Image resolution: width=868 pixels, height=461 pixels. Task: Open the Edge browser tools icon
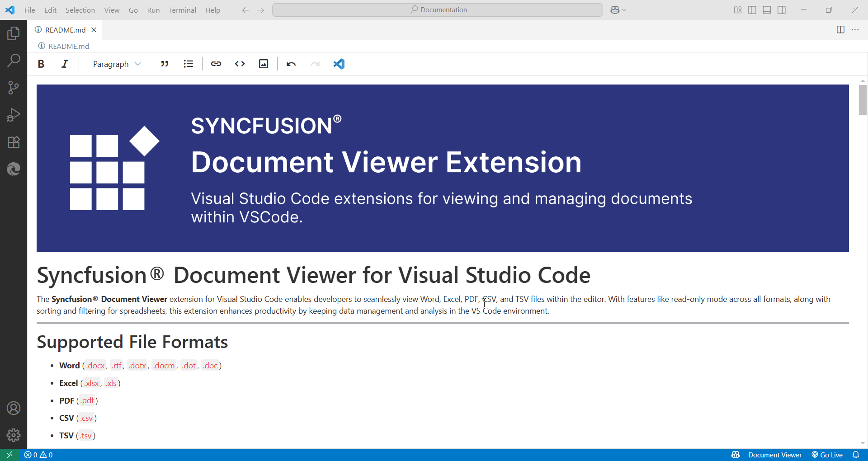[14, 169]
